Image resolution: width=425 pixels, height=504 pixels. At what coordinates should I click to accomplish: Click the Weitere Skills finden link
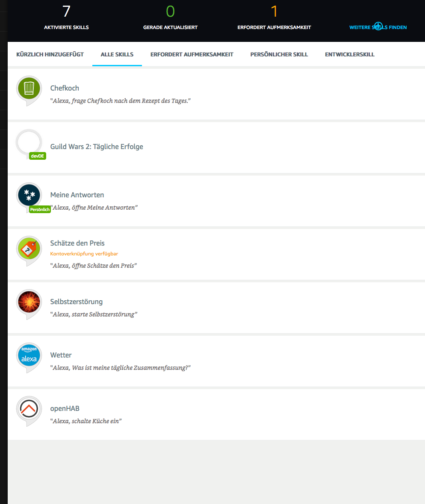(x=378, y=27)
